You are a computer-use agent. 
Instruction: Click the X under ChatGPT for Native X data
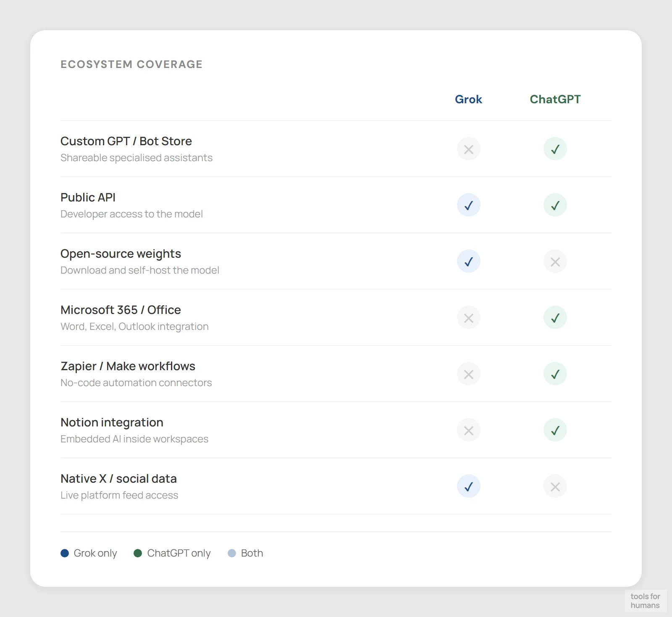pos(555,486)
